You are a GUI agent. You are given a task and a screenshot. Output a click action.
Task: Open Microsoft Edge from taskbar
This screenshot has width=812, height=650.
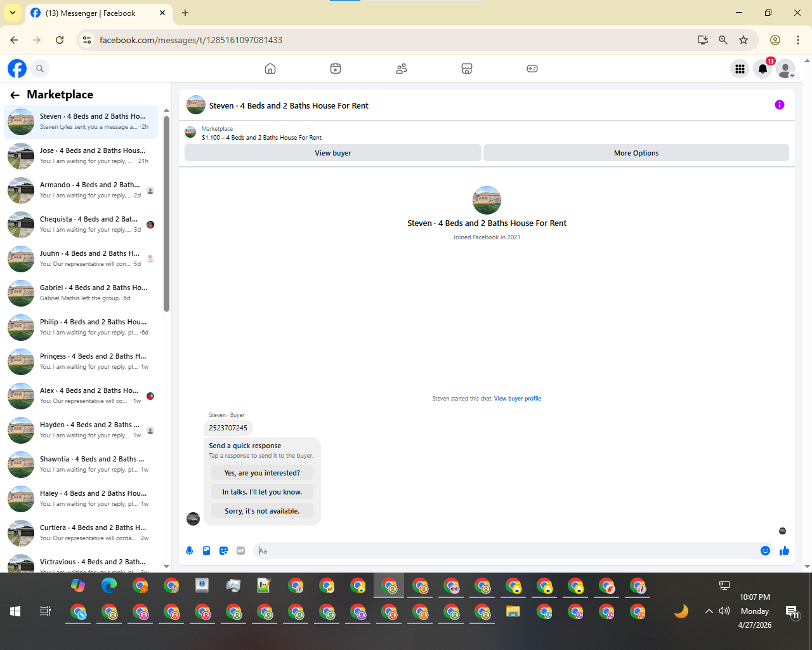click(x=109, y=585)
